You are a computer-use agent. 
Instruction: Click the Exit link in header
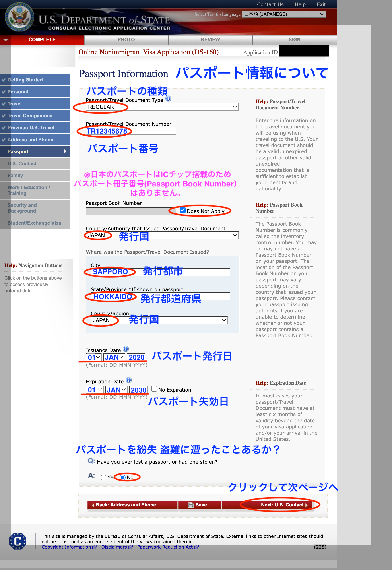[321, 4]
